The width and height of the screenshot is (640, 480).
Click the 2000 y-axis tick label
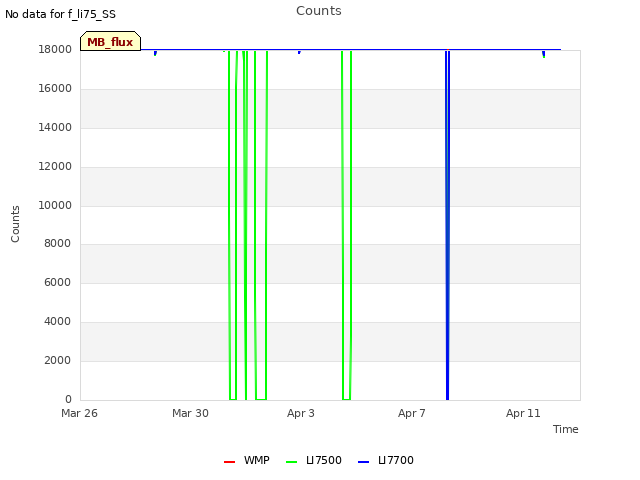[x=58, y=360]
